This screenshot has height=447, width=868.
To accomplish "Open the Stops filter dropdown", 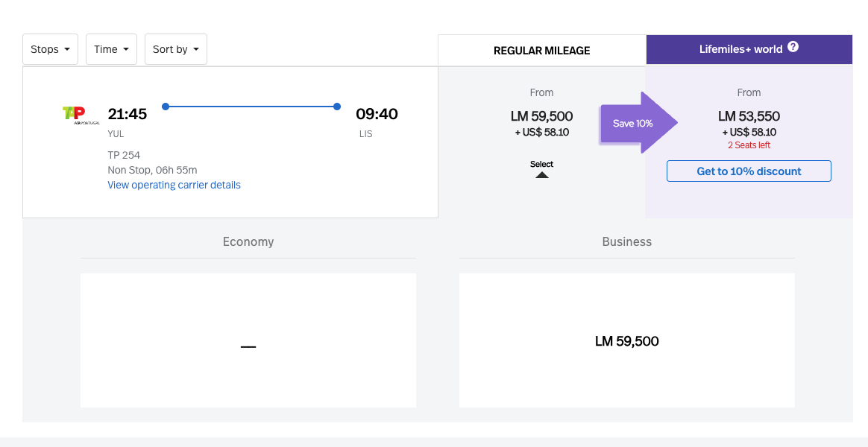I will pyautogui.click(x=51, y=49).
